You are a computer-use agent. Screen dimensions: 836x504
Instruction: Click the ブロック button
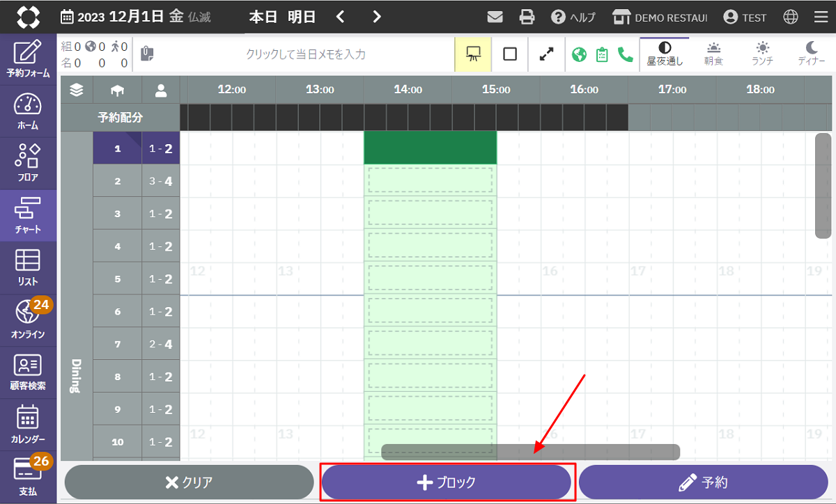coord(447,482)
